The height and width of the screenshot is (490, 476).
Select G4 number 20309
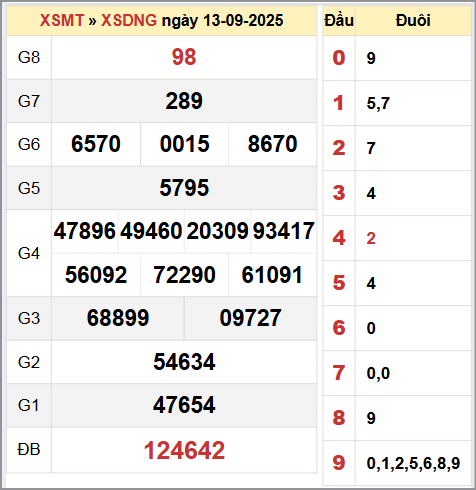click(217, 231)
